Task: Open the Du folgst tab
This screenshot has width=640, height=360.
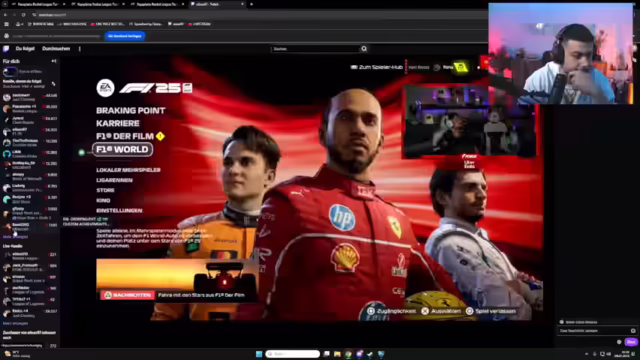Action: pyautogui.click(x=25, y=49)
